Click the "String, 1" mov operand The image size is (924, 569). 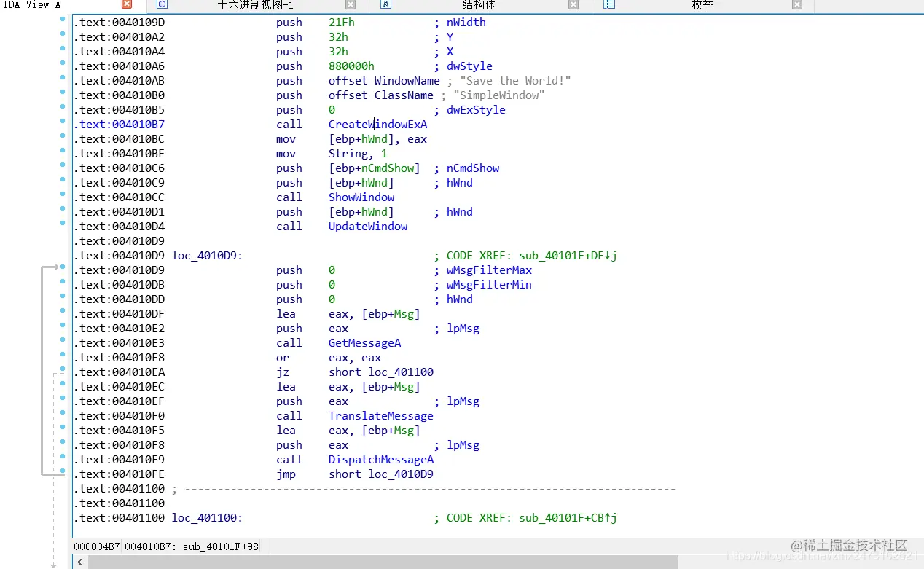click(x=358, y=154)
